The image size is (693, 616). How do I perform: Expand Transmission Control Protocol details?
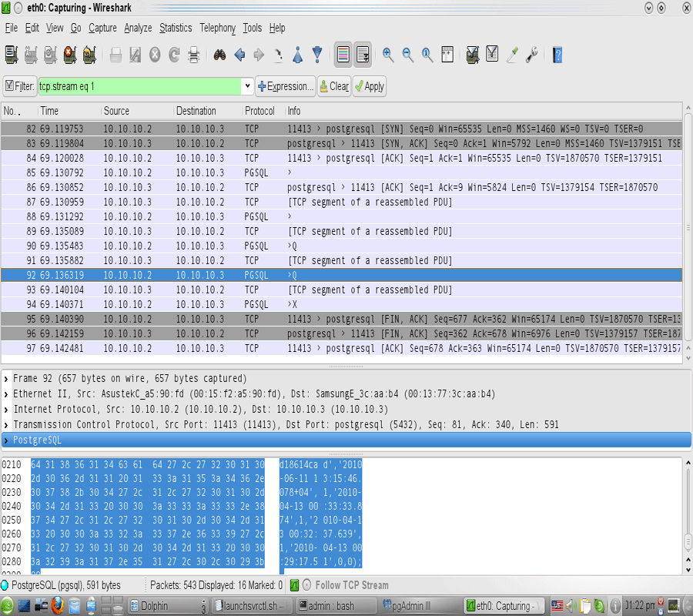[6, 425]
